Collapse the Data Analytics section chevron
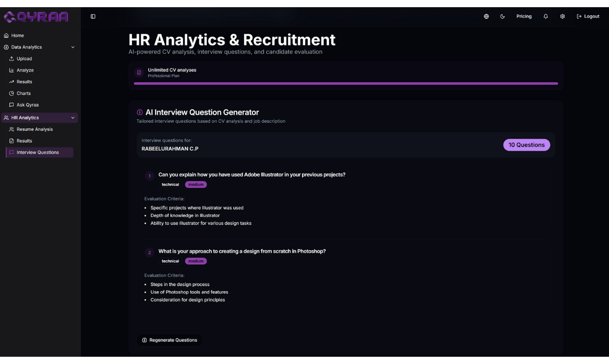This screenshot has height=364, width=609. pyautogui.click(x=73, y=47)
